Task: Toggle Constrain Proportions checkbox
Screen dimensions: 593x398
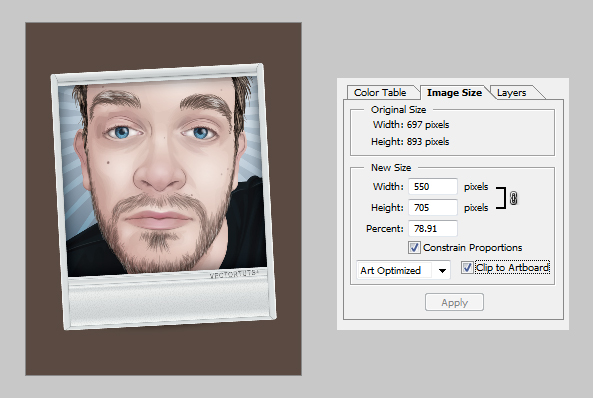Action: point(414,248)
